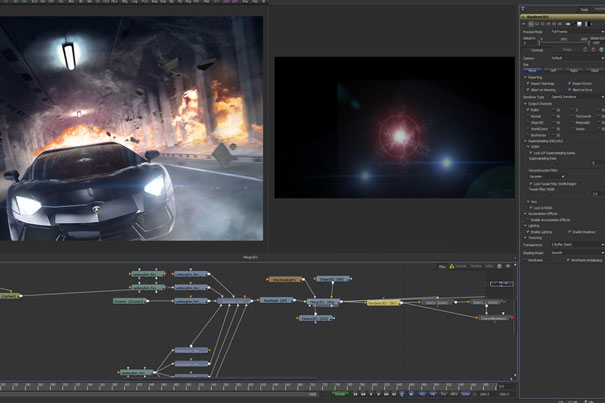Click the blue sphere icon in the Controls row
This screenshot has width=605, height=403.
[602, 50]
